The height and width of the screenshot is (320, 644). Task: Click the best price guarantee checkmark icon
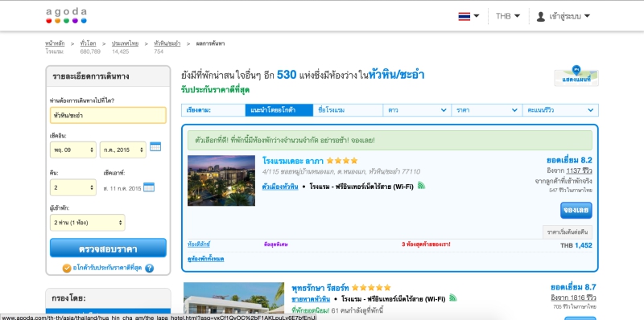(x=67, y=269)
